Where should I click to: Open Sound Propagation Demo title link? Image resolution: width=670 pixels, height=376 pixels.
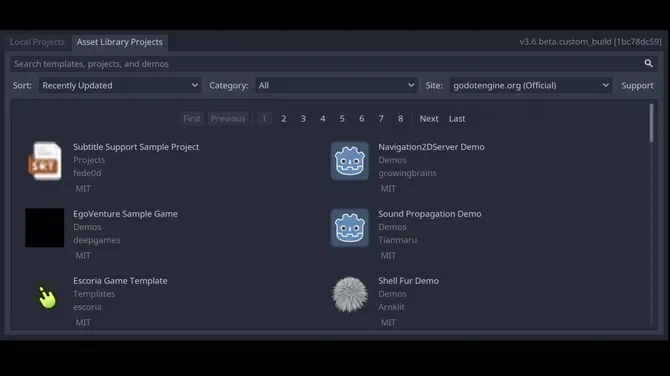click(429, 214)
